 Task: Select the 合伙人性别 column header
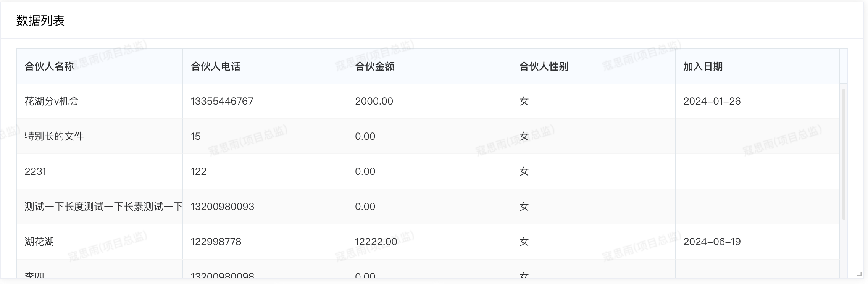[544, 66]
